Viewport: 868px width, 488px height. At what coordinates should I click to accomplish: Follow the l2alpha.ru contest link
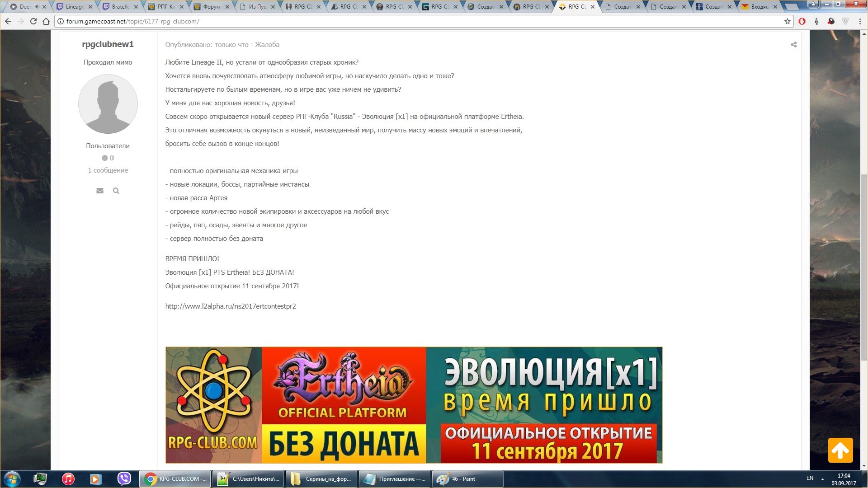tap(231, 306)
